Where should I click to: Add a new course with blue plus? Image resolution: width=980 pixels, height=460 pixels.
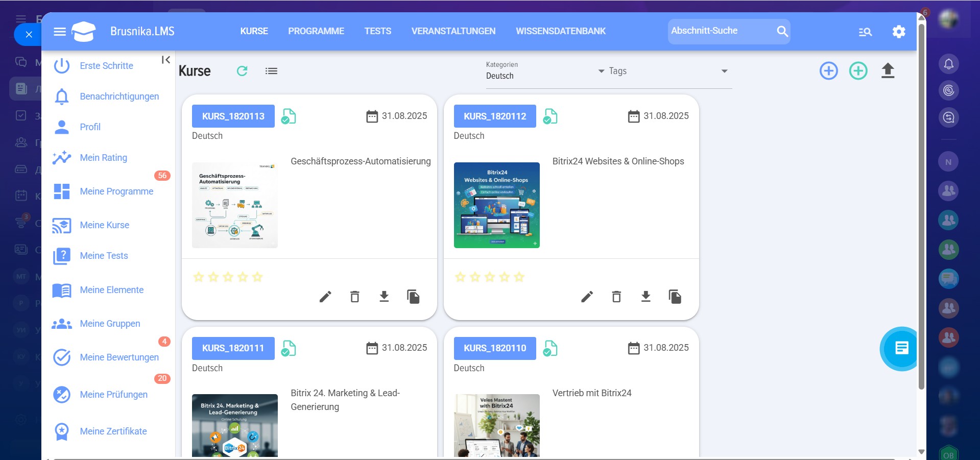[828, 71]
